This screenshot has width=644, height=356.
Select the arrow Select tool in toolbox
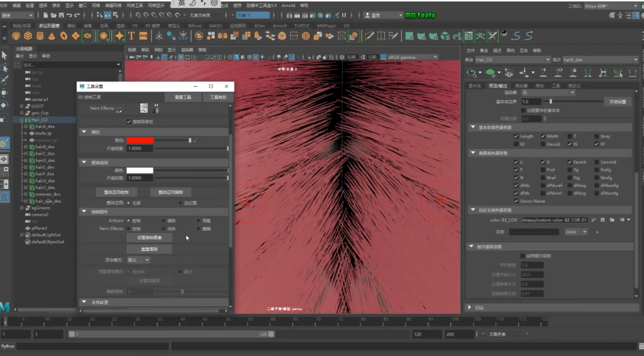pyautogui.click(x=4, y=55)
